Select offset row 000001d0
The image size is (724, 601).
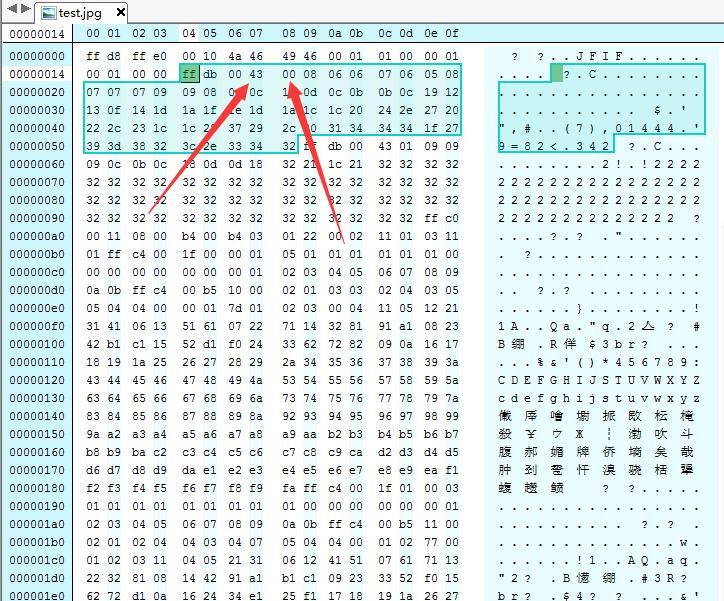pyautogui.click(x=37, y=578)
